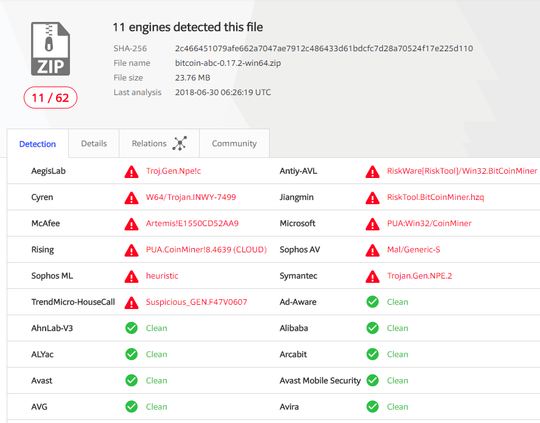This screenshot has width=540, height=423.
Task: Click the Relations graph icon
Action: click(x=180, y=143)
